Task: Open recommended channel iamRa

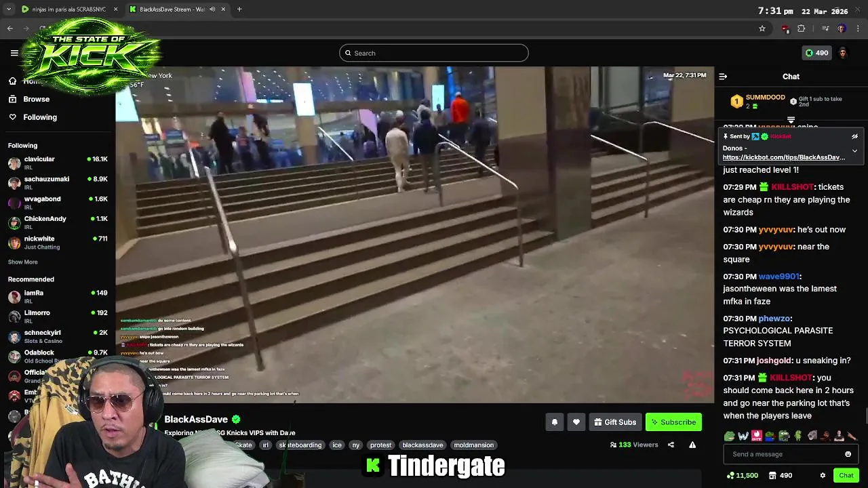Action: pyautogui.click(x=58, y=296)
